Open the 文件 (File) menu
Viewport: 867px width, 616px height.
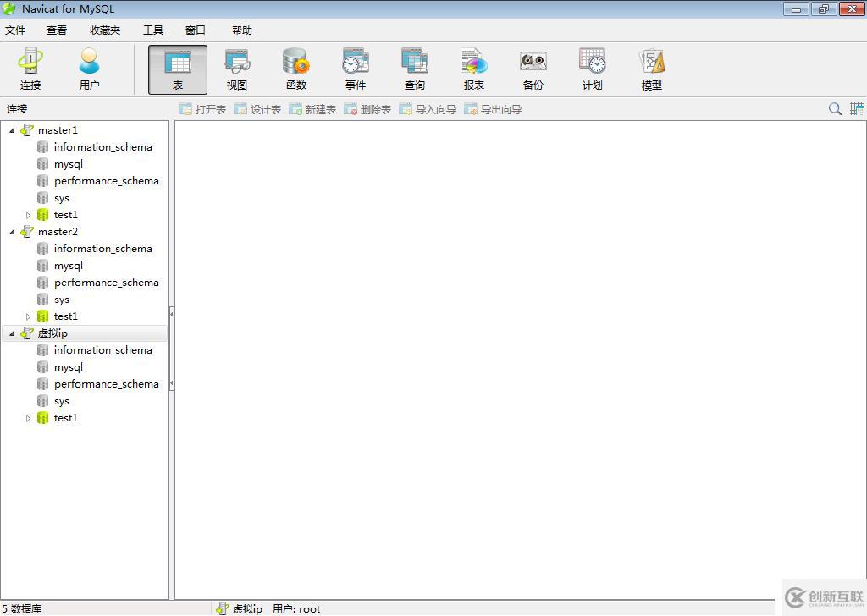[x=15, y=30]
